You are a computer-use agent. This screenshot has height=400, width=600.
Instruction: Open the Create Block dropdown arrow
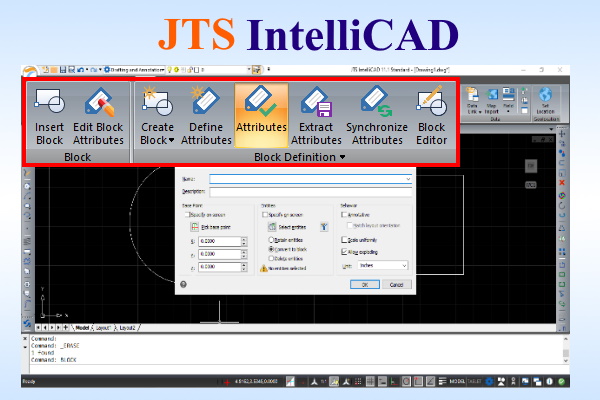tap(171, 140)
